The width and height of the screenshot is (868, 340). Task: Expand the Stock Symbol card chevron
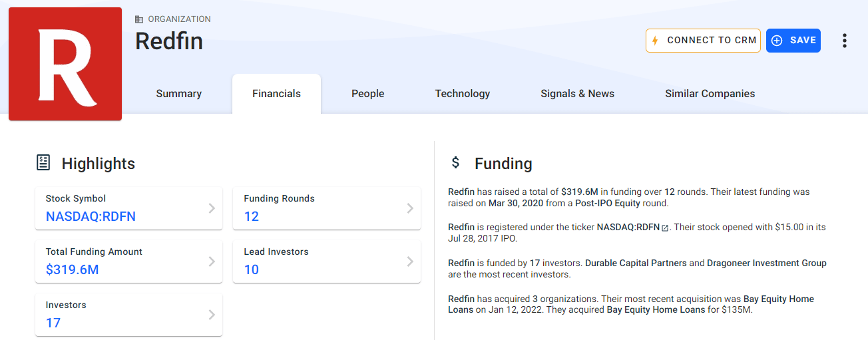212,208
